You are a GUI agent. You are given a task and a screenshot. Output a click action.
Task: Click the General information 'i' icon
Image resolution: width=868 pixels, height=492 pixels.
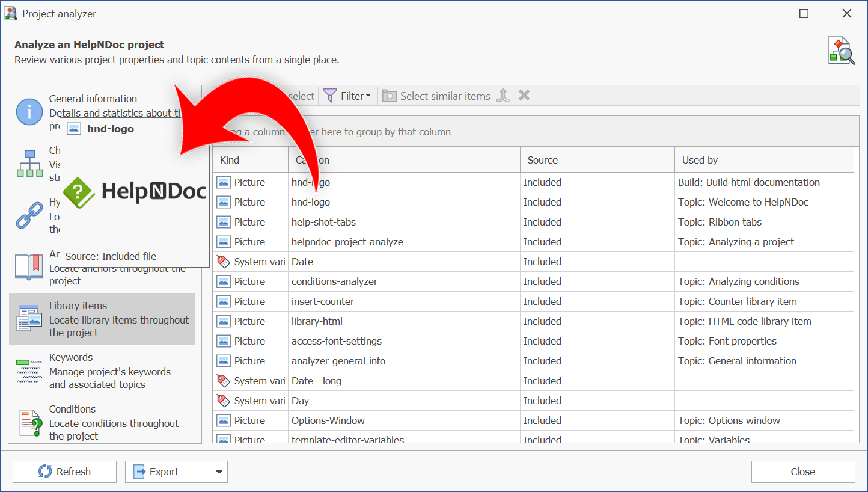29,112
